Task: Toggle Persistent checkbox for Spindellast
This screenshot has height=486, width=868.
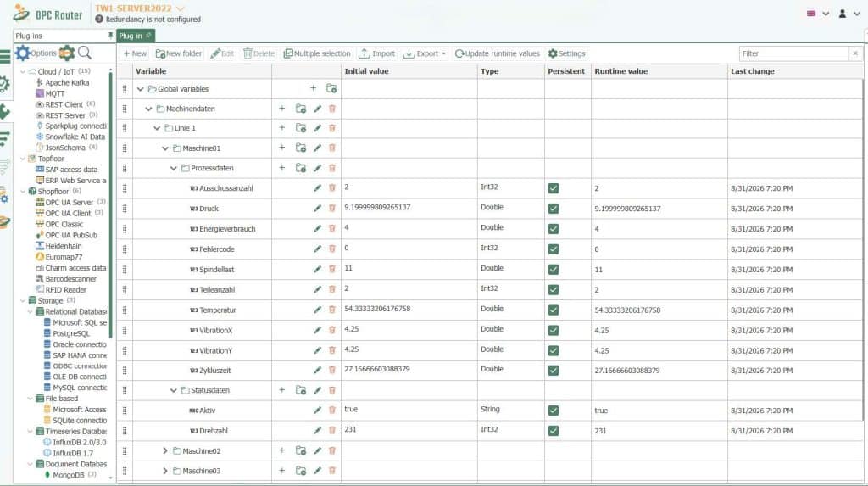Action: [x=553, y=270]
